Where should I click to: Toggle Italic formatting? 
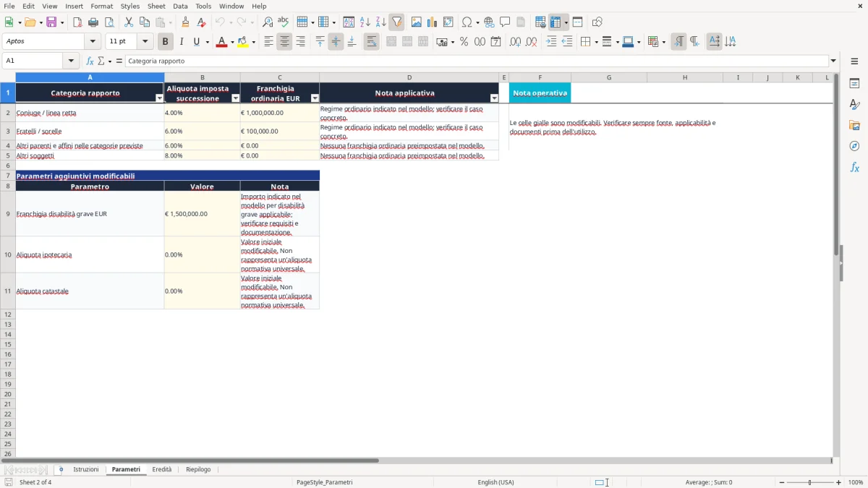[182, 42]
